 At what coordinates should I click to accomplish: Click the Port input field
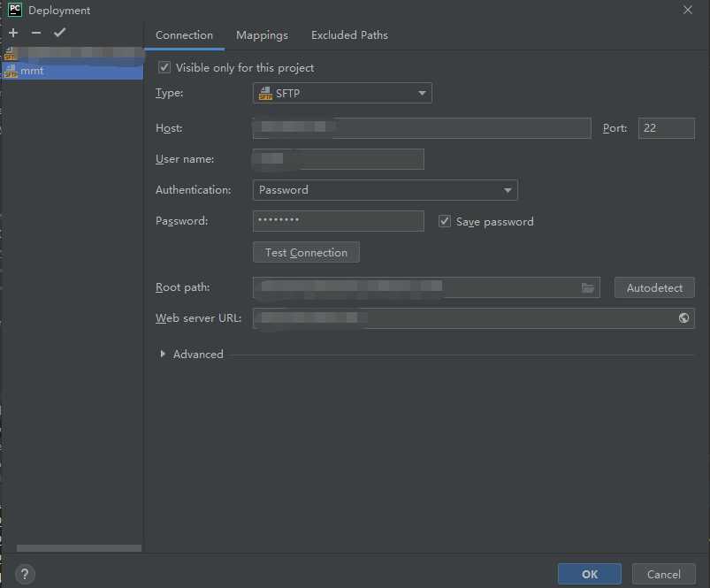coord(666,128)
